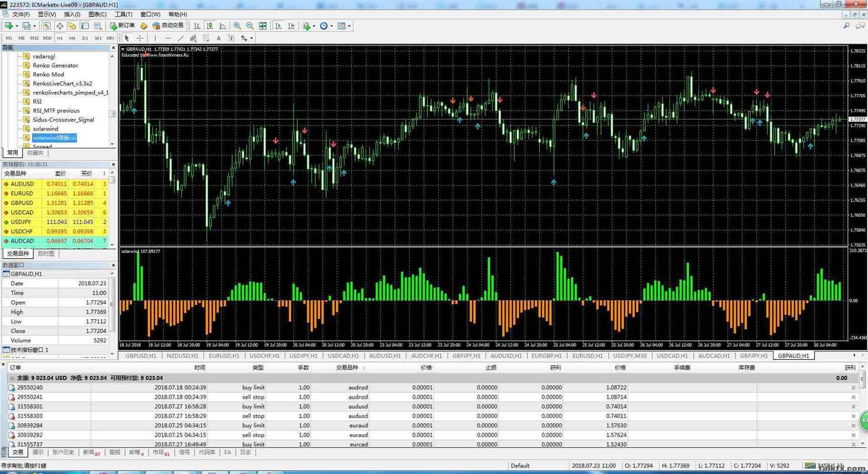Expand the 技术指标窗口 1 data window node
The image size is (868, 474).
coord(6,350)
